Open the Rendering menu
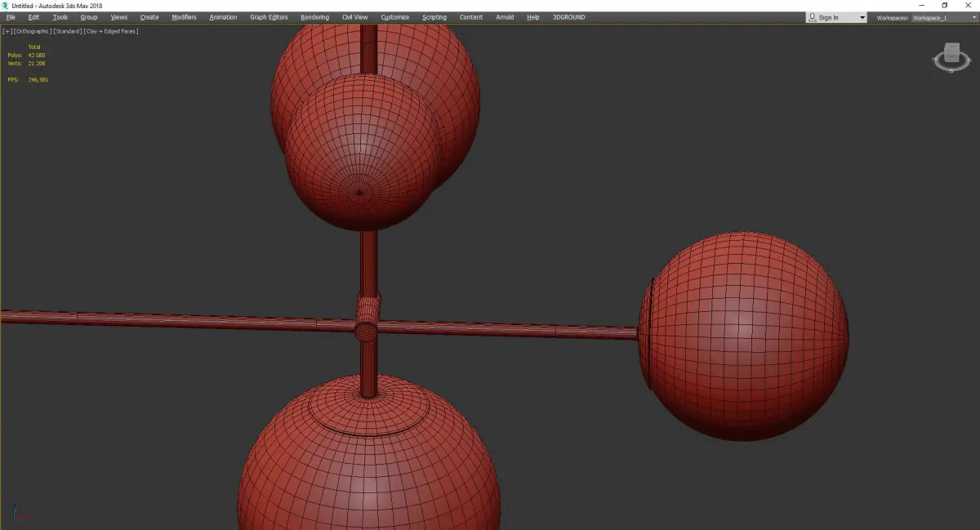The width and height of the screenshot is (980, 530). (314, 17)
